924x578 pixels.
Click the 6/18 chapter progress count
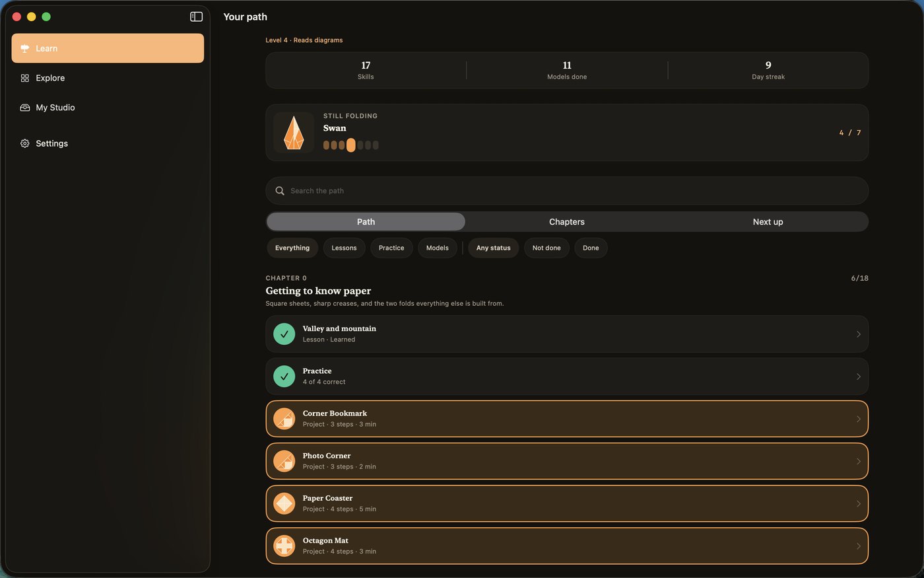coord(859,278)
